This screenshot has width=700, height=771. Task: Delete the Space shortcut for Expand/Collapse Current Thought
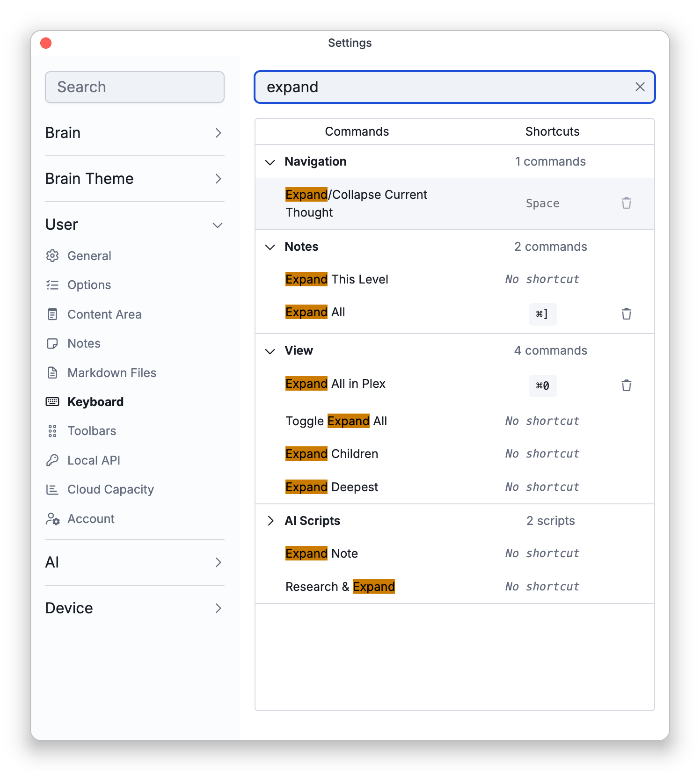[x=626, y=203]
